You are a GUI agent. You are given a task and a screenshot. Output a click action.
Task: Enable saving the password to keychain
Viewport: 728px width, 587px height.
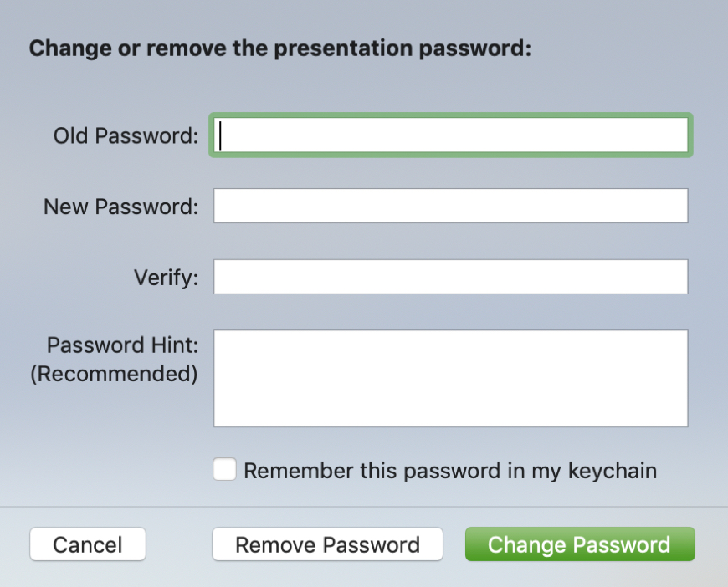(225, 469)
